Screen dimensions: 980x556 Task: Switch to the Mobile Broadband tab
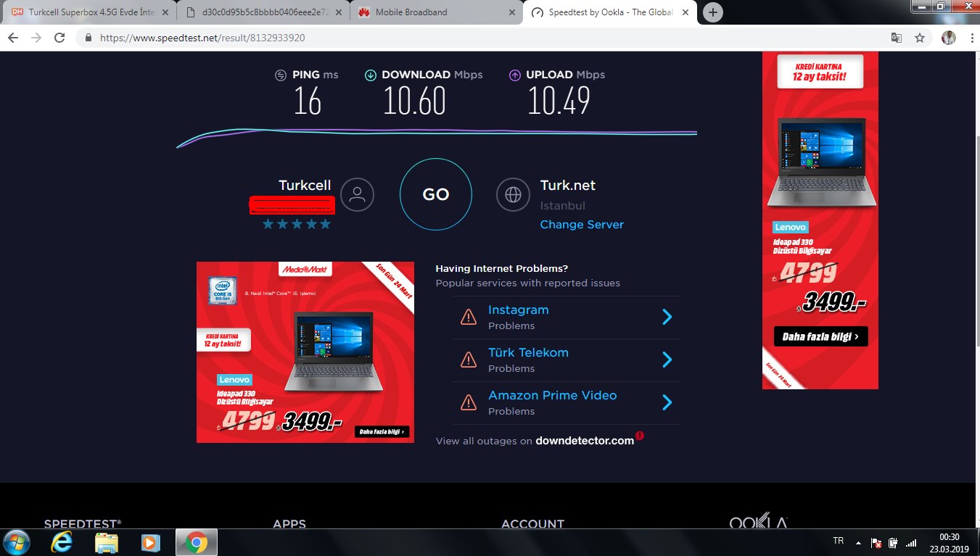point(435,12)
